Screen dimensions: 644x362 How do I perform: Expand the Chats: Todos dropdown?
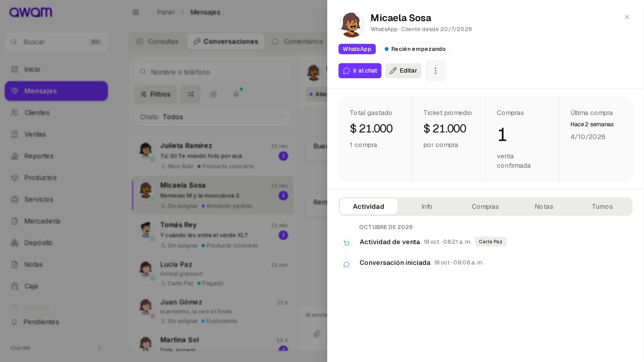(212, 117)
